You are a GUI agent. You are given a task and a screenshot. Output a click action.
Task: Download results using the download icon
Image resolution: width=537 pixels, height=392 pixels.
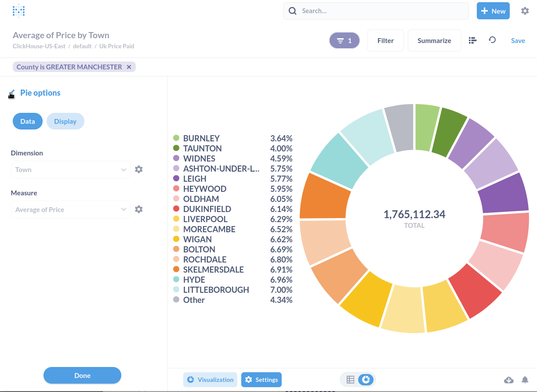pos(508,380)
